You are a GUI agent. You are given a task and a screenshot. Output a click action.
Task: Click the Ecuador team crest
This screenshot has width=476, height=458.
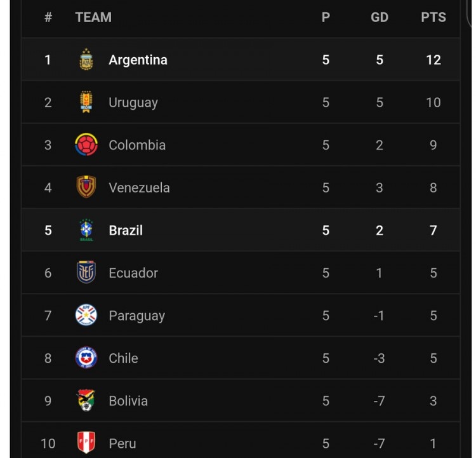(86, 273)
